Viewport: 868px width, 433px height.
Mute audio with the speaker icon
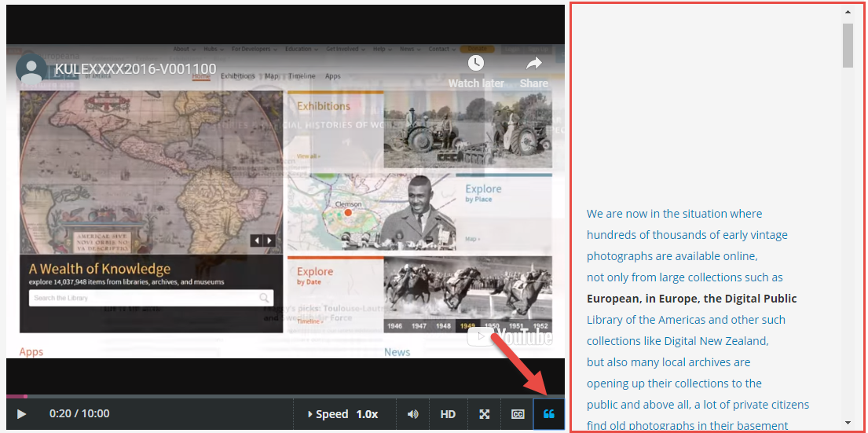pyautogui.click(x=413, y=414)
